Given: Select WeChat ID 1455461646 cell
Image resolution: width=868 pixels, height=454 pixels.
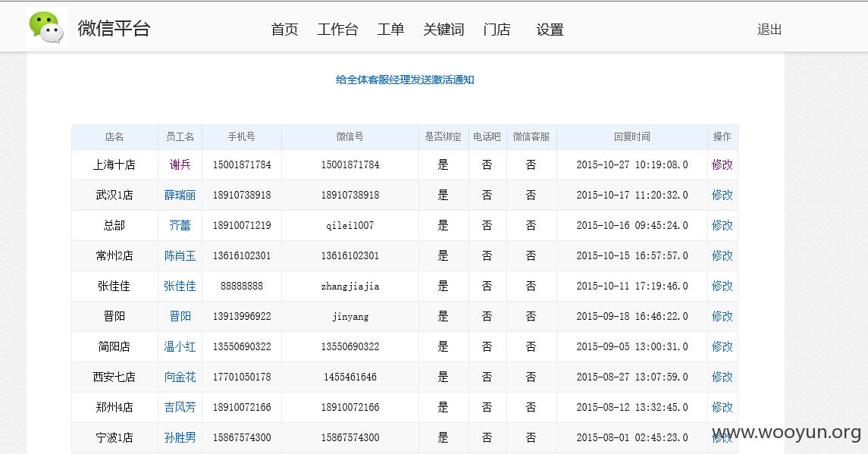Looking at the screenshot, I should 350,377.
